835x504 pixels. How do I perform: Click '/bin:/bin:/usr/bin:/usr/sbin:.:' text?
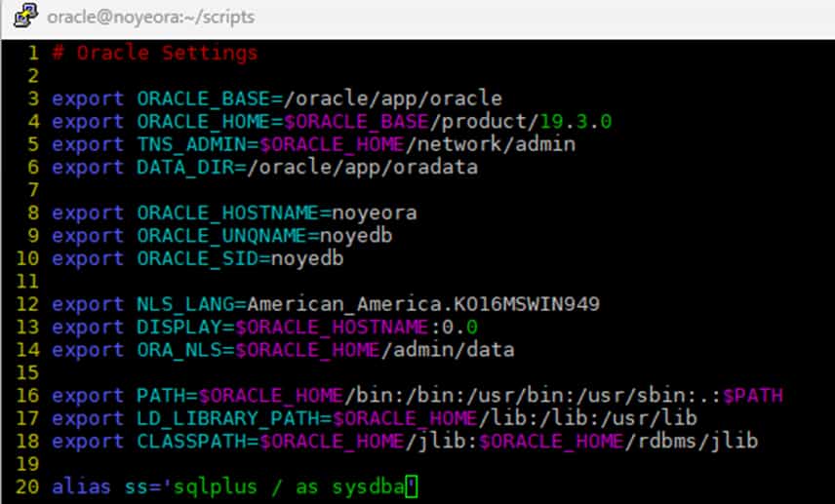coord(533,396)
